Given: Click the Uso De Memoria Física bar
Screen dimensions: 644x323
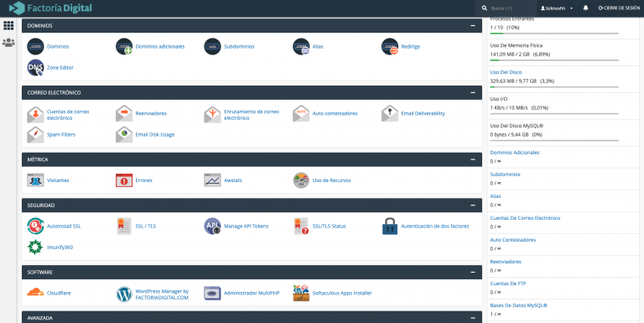Looking at the screenshot, I should (554, 60).
